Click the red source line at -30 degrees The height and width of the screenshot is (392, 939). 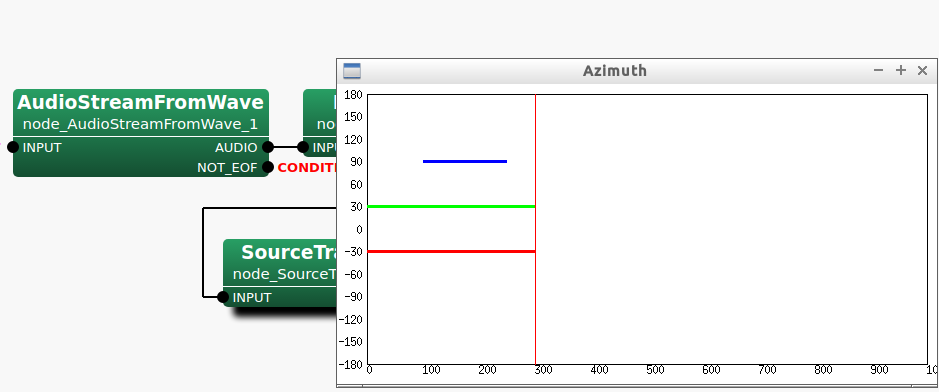451,251
